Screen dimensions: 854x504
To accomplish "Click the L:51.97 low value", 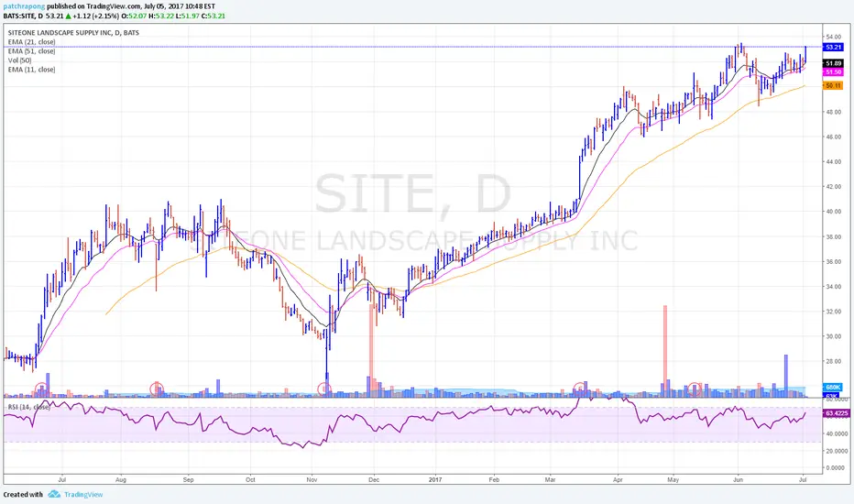I will pyautogui.click(x=188, y=16).
